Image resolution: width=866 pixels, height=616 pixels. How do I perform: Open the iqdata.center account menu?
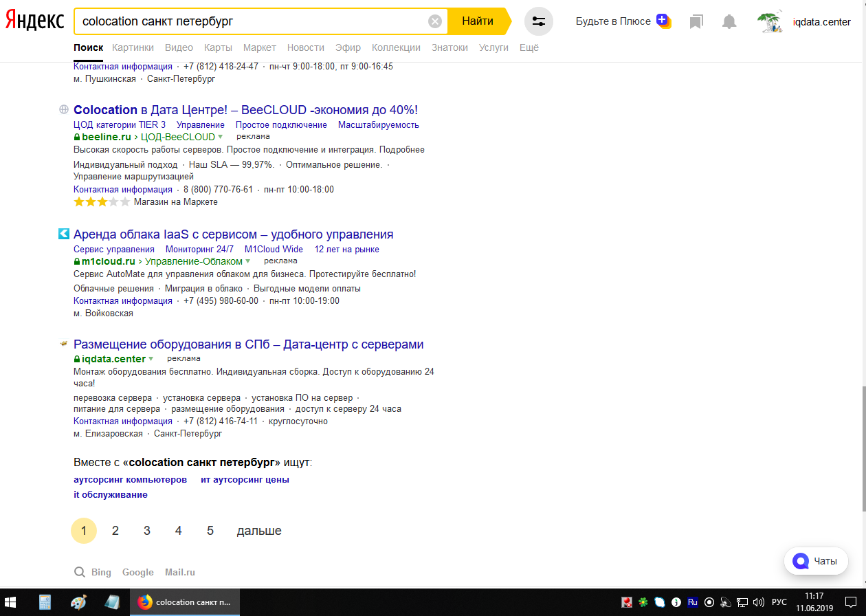coord(821,22)
